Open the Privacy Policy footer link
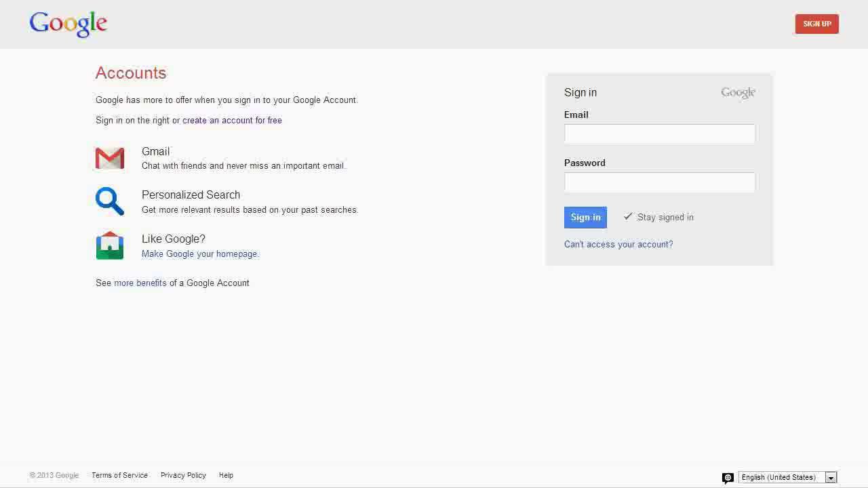 [183, 476]
